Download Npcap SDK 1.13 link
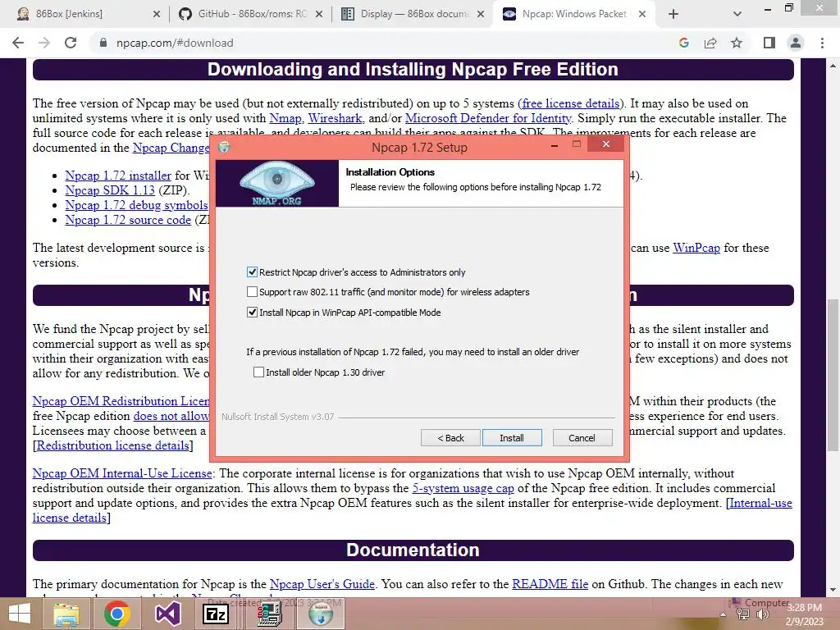Viewport: 840px width, 630px height. (110, 190)
